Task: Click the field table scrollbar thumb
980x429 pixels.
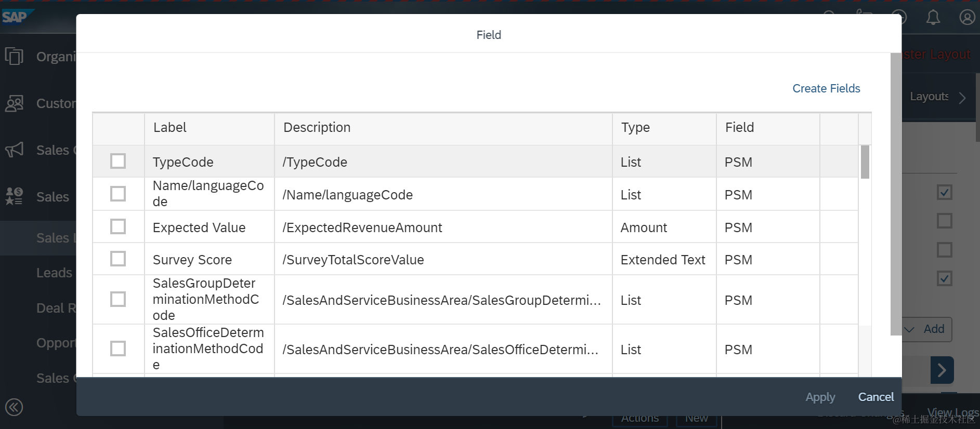Action: pyautogui.click(x=865, y=162)
